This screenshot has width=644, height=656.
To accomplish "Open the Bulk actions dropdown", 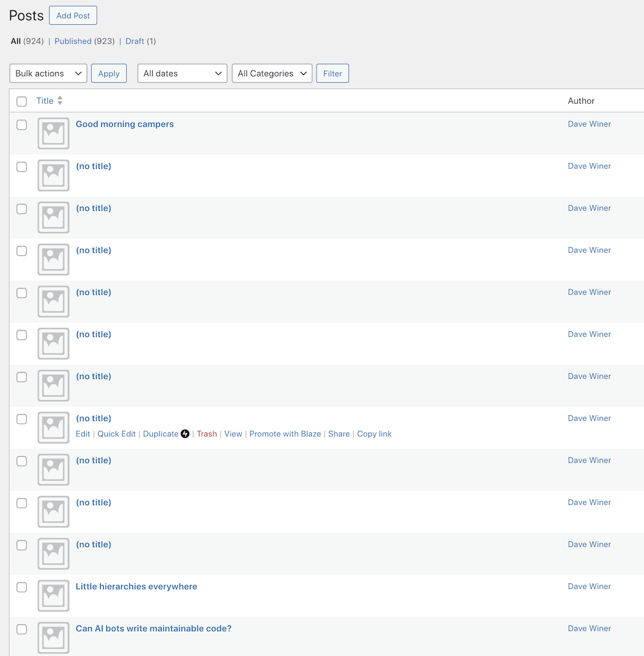I will pos(48,73).
